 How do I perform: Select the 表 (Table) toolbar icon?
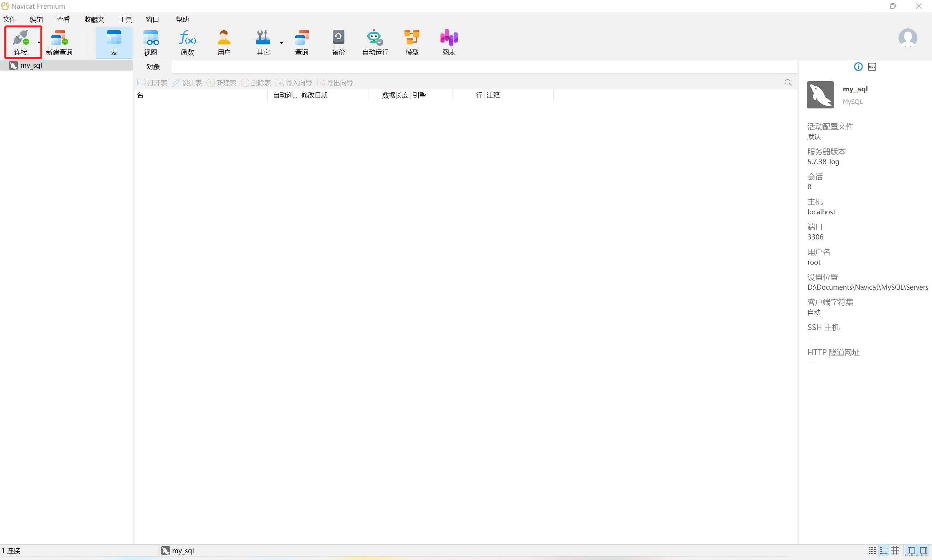[114, 42]
